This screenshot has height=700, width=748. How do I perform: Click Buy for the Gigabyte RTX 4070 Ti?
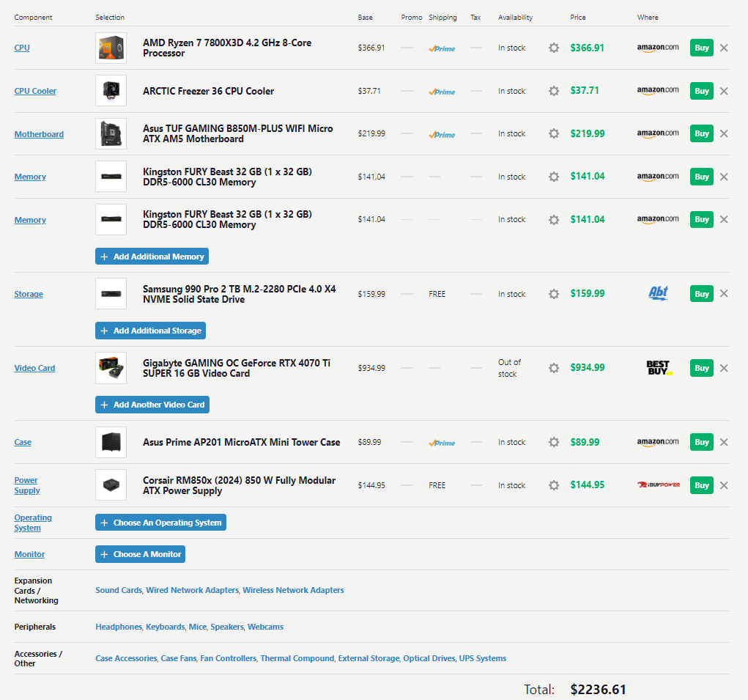(x=701, y=368)
